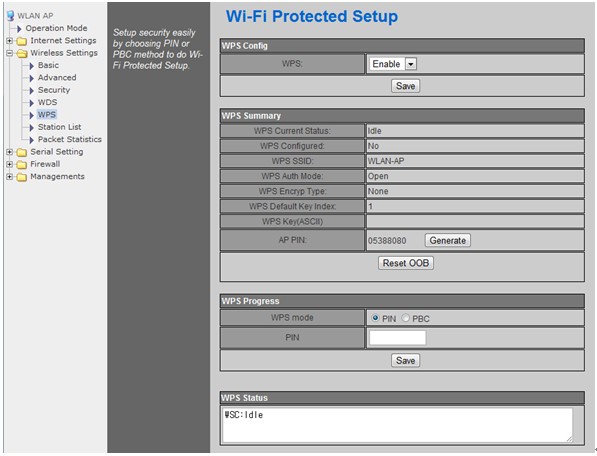
Task: Save the WPS Config setting
Action: click(x=405, y=86)
